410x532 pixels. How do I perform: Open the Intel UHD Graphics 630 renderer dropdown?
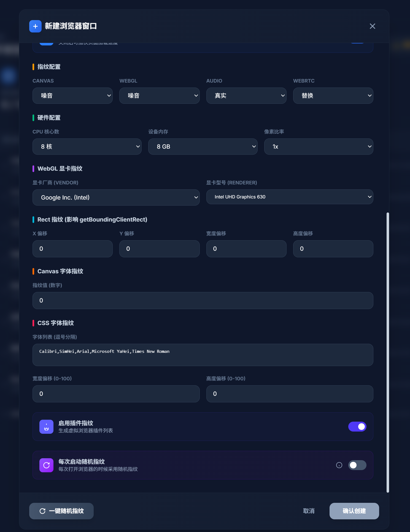coord(289,197)
